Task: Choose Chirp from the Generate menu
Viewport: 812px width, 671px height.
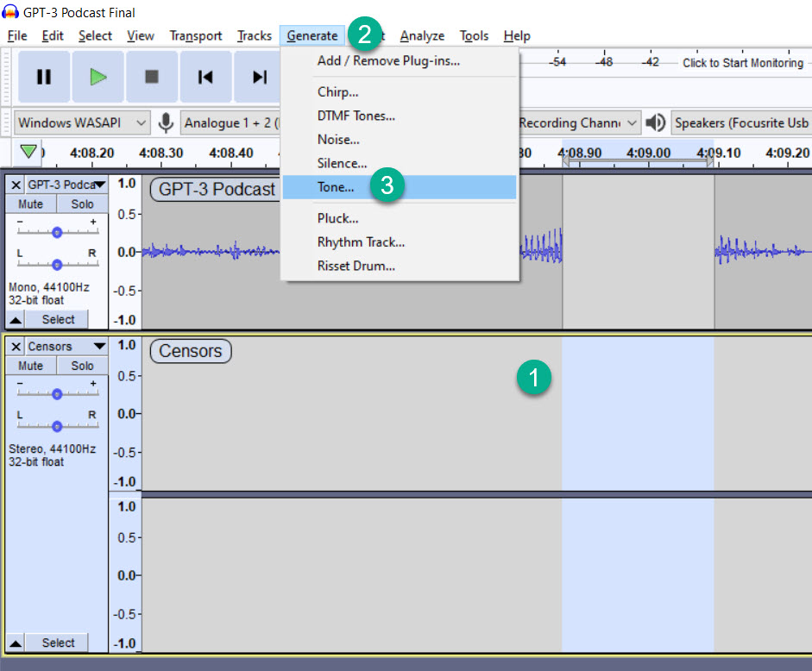Action: (400, 91)
